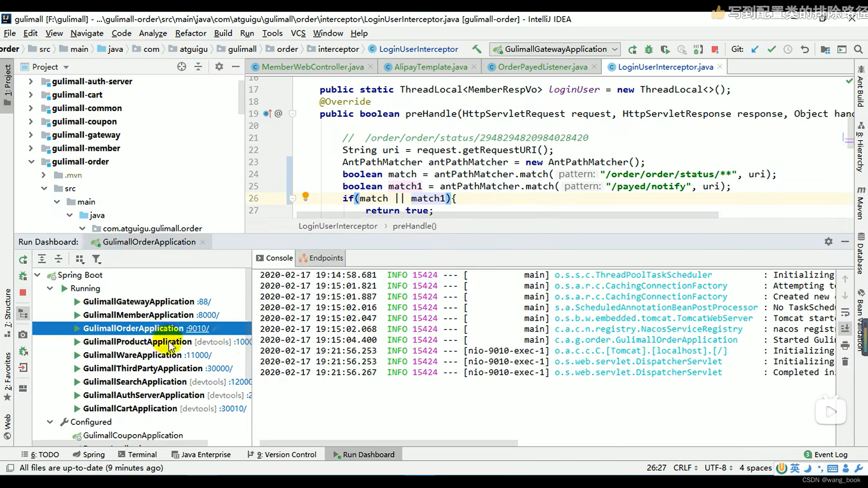Toggle the GulimallProductApplication service
Image resolution: width=868 pixels, height=488 pixels.
click(x=75, y=341)
